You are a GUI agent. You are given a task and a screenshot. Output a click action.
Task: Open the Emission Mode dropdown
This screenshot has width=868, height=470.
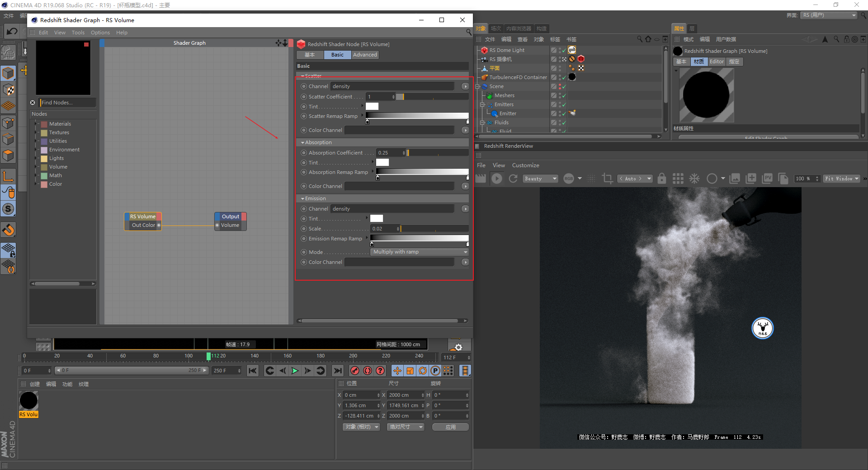(x=420, y=252)
